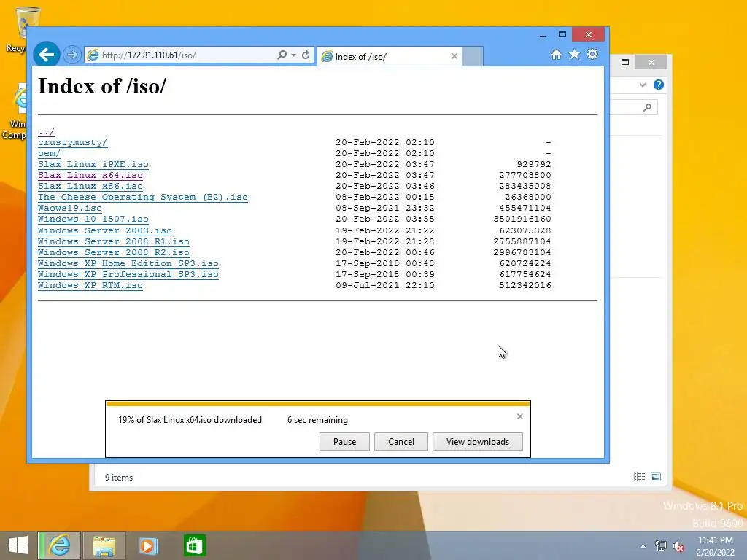Click the '19% of Slax Linux x64.iso downloaded' text
Viewport: 747px width, 560px height.
coord(190,420)
